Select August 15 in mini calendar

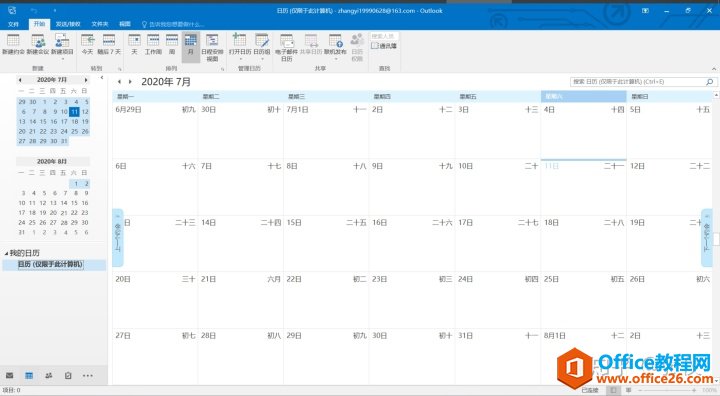[x=74, y=203]
